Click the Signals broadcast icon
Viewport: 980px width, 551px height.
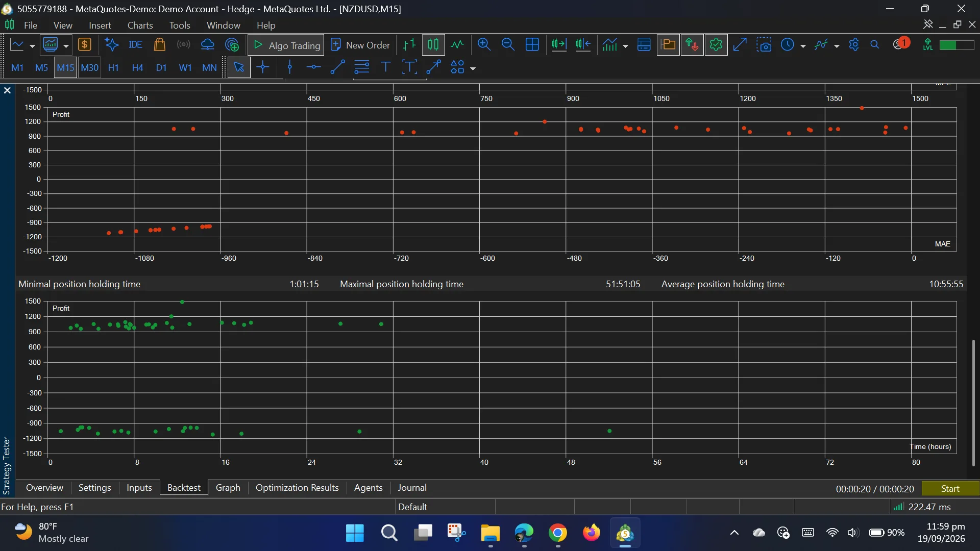coord(183,45)
